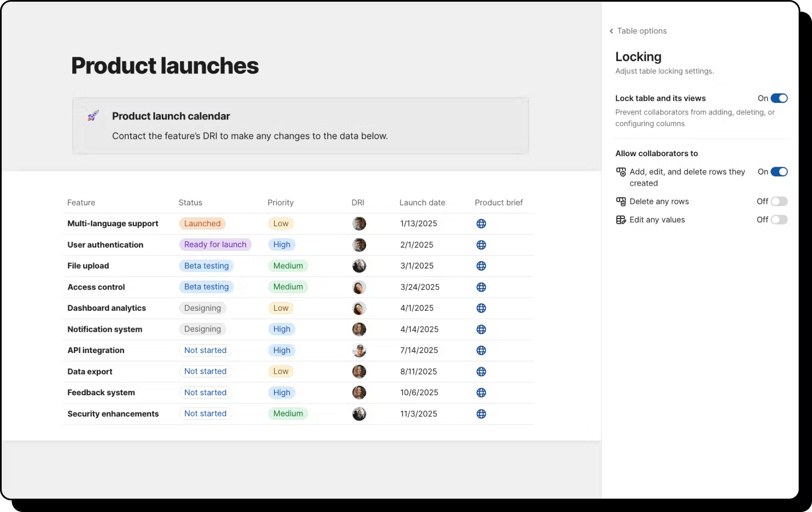Click the edit-table icon beside Edit any values
The height and width of the screenshot is (512, 812).
pos(621,220)
